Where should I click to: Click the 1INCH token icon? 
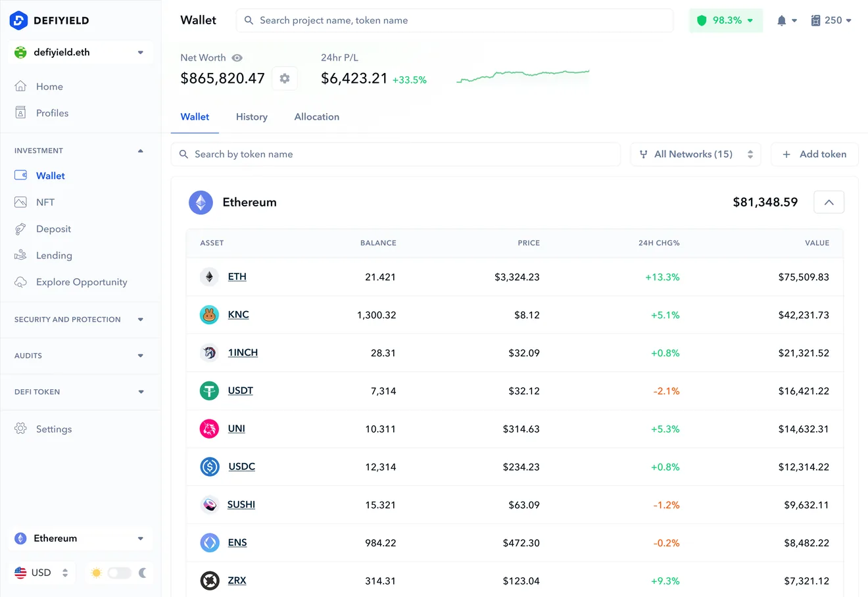click(209, 353)
